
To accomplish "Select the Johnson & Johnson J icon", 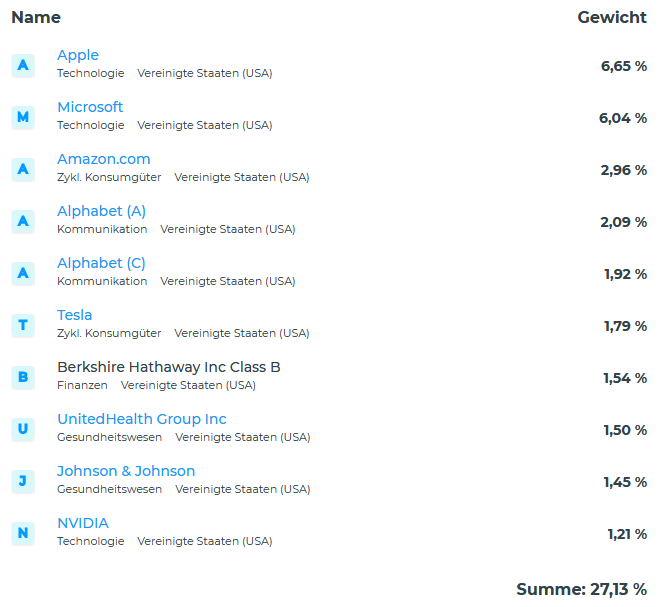I will tap(23, 481).
